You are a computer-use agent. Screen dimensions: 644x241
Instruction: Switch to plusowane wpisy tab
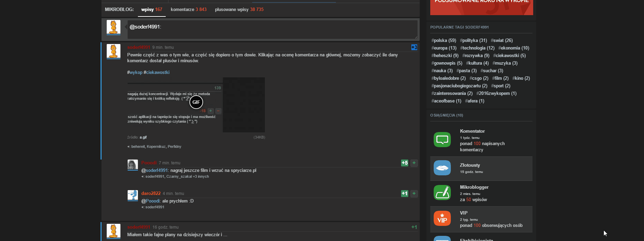point(239,10)
